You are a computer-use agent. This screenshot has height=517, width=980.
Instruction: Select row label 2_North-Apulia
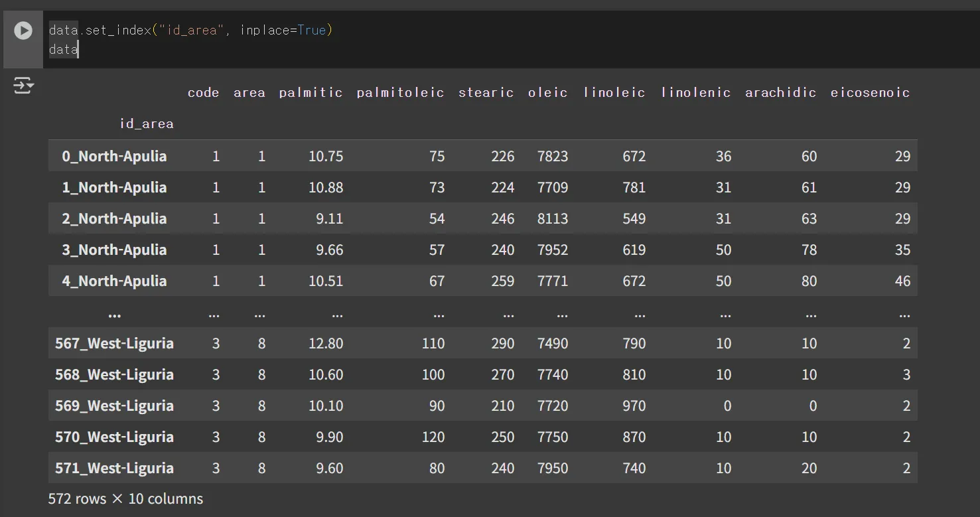114,219
